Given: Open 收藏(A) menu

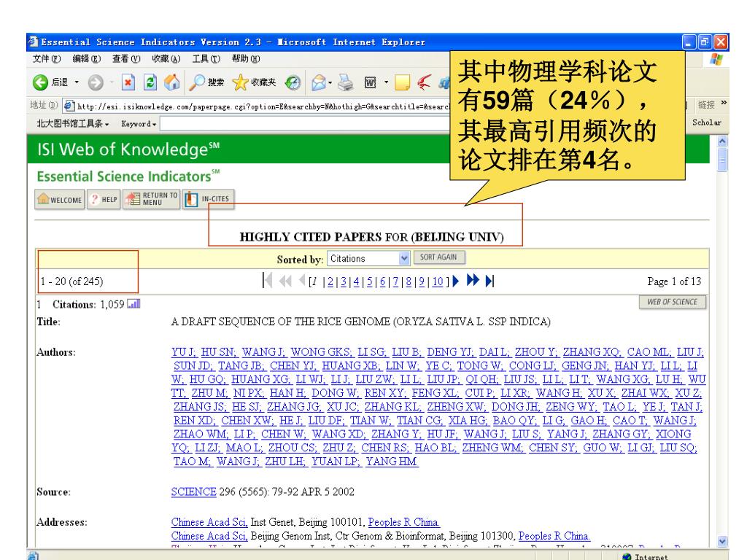Looking at the screenshot, I should pyautogui.click(x=166, y=58).
